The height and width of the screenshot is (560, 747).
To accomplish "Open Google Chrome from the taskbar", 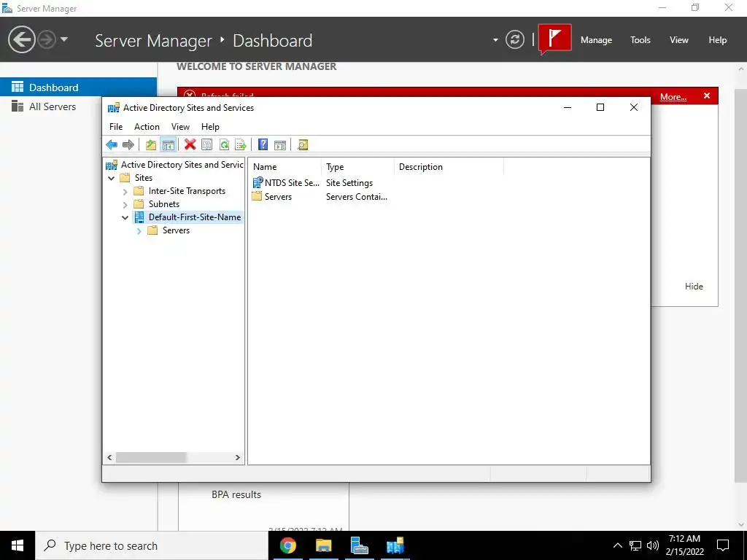I will [287, 545].
